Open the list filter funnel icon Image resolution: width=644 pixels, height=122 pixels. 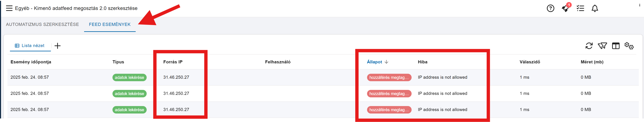point(602,46)
